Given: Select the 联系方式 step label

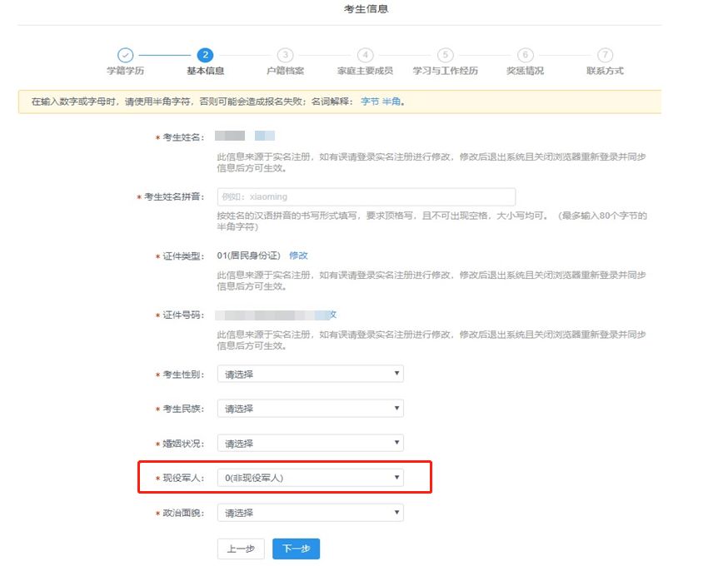Looking at the screenshot, I should point(605,72).
